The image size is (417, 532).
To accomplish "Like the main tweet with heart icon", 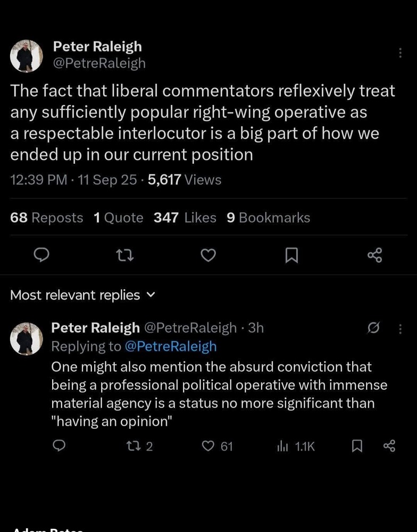I will (208, 256).
